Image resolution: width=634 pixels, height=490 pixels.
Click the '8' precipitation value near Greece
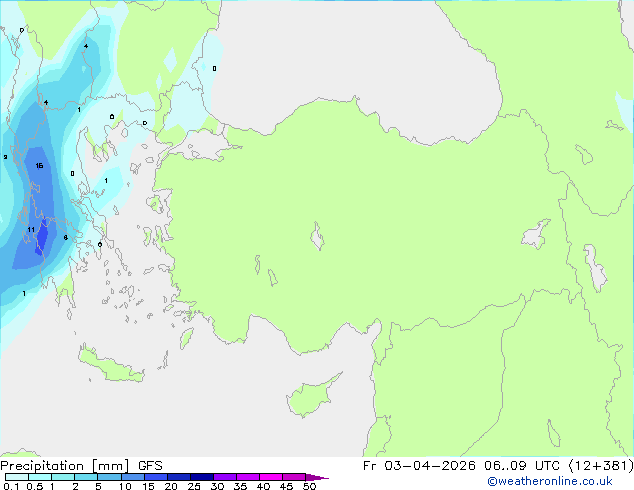click(66, 238)
